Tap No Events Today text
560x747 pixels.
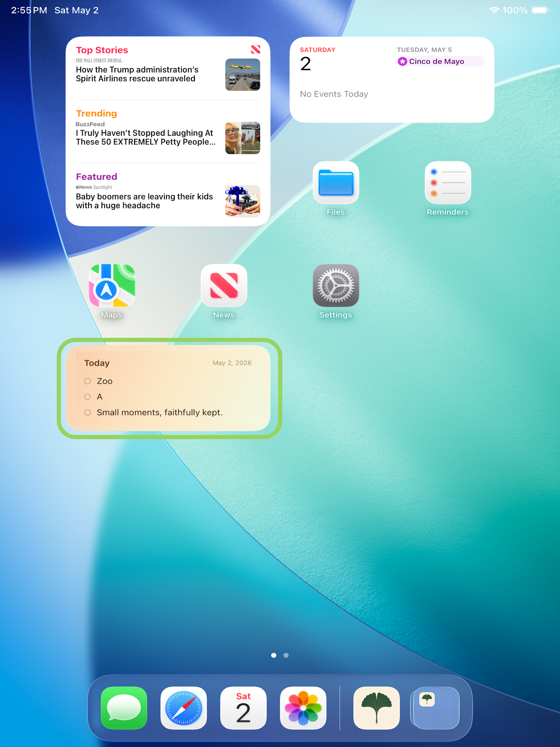click(x=334, y=94)
